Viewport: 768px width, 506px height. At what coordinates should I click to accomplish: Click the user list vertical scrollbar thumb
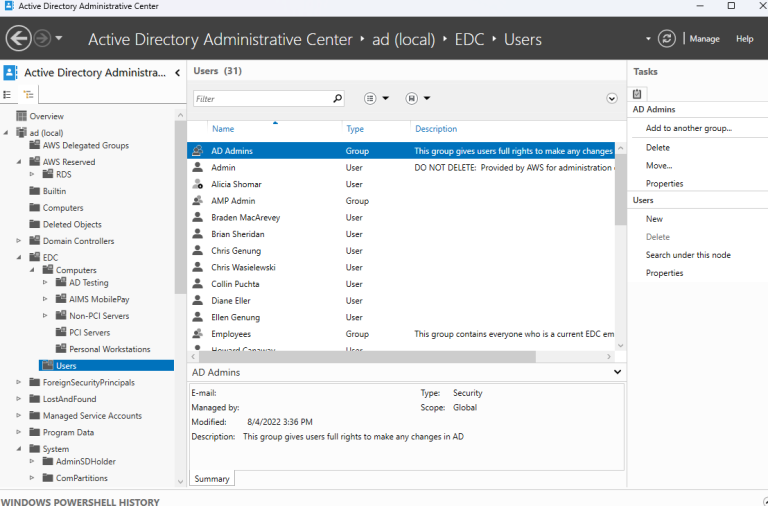tap(620, 190)
